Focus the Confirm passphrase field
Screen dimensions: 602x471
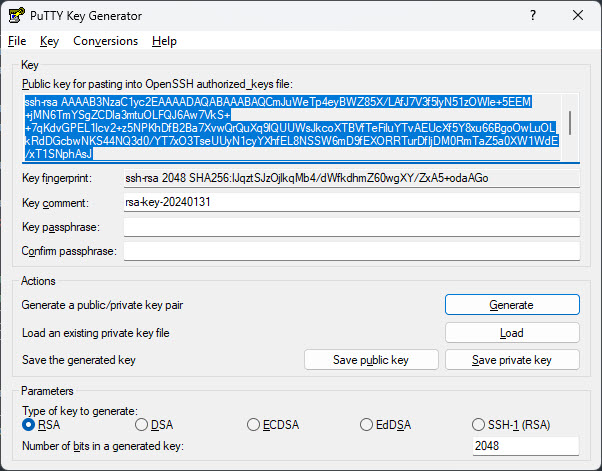point(351,251)
